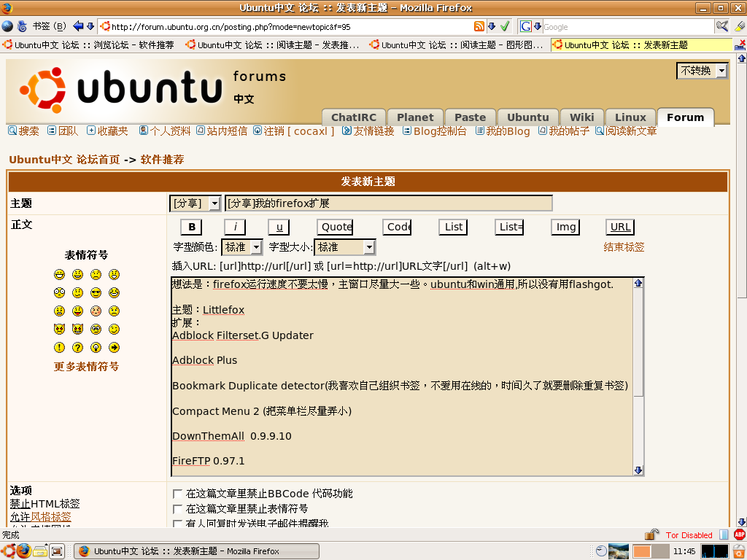
Task: Open the search engine selector dropdown arrow
Action: click(538, 26)
